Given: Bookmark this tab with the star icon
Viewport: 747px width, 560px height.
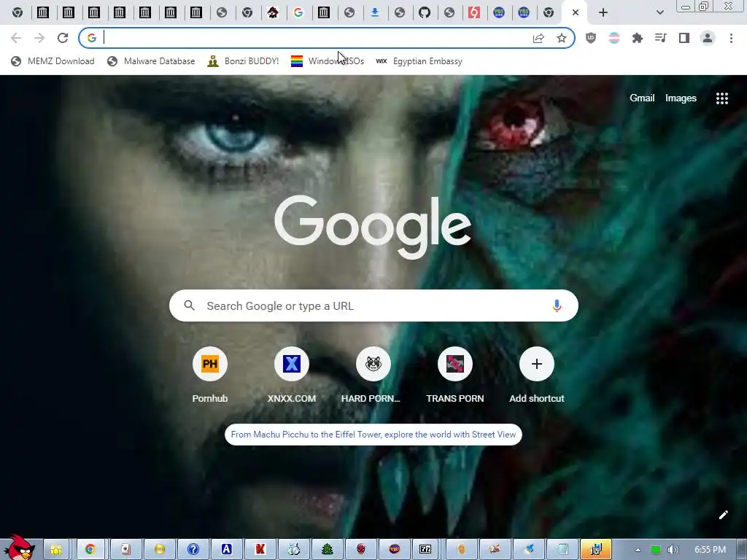Looking at the screenshot, I should [562, 38].
